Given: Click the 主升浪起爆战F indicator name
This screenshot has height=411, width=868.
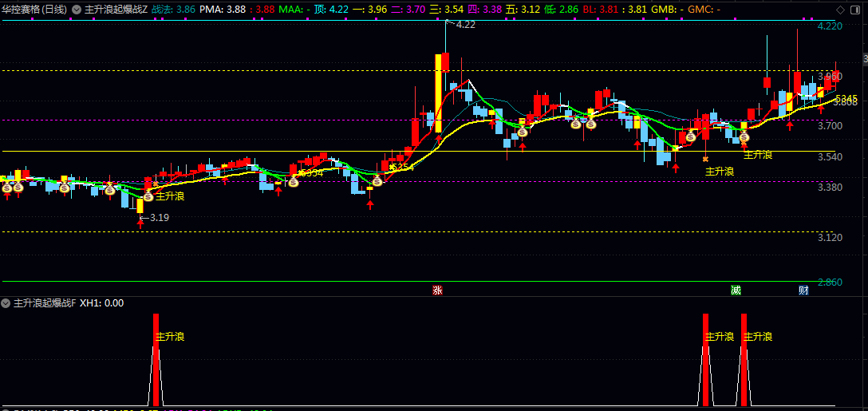Looking at the screenshot, I should pos(44,303).
